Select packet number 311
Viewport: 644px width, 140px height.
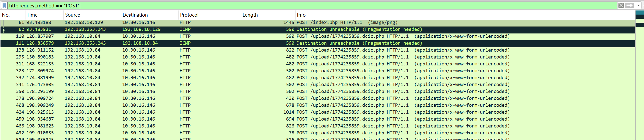coord(318,64)
